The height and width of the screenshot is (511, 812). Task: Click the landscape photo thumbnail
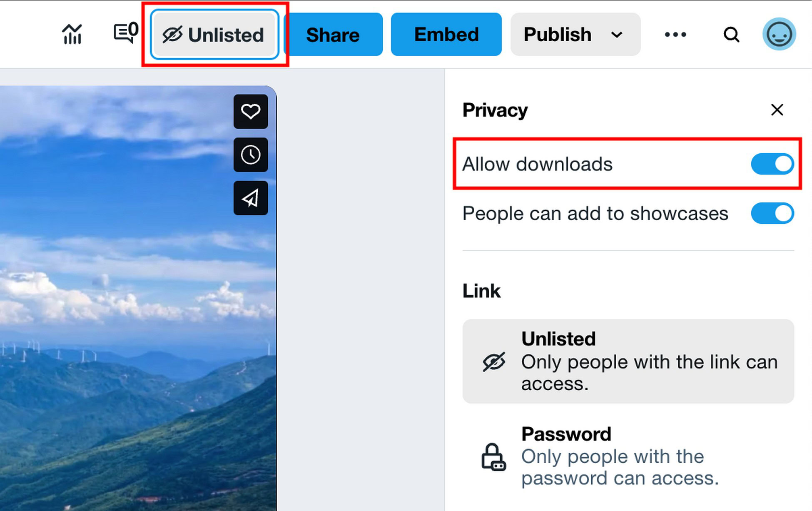pos(138,294)
